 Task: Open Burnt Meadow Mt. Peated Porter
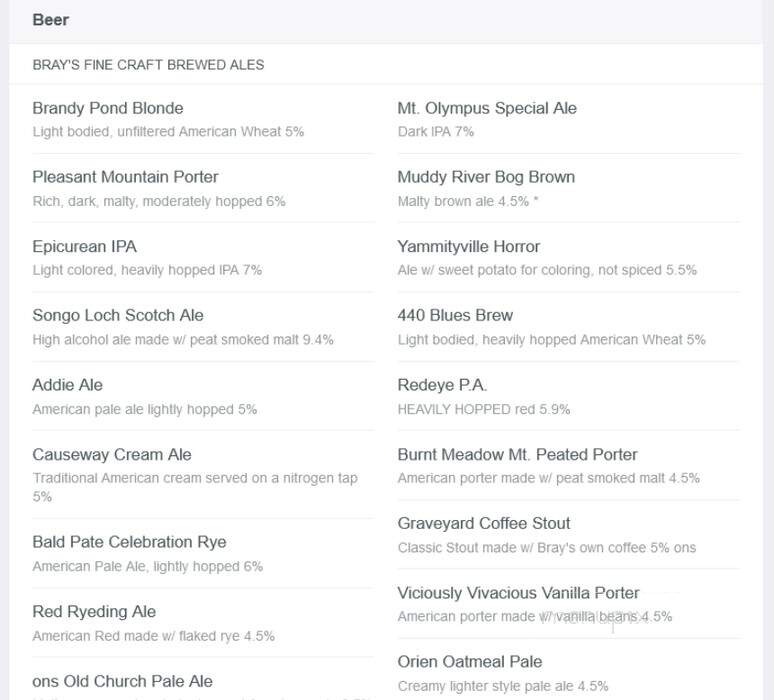click(517, 454)
